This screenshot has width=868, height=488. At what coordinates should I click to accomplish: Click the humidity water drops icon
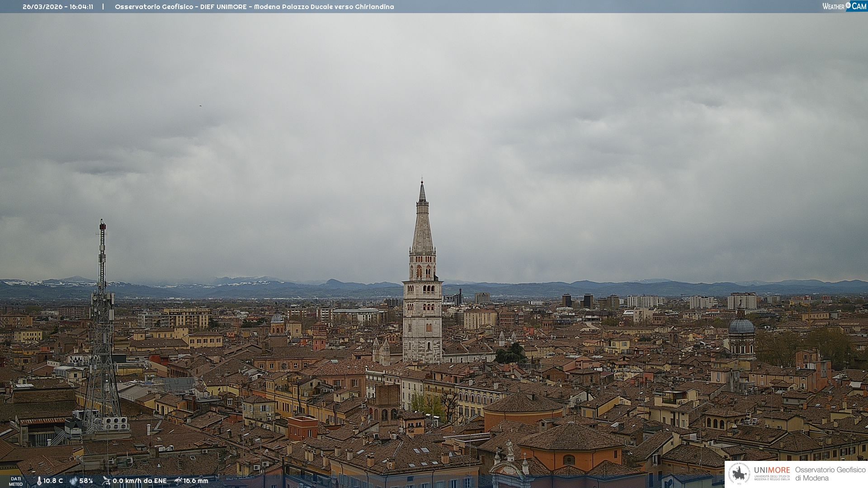coord(73,481)
